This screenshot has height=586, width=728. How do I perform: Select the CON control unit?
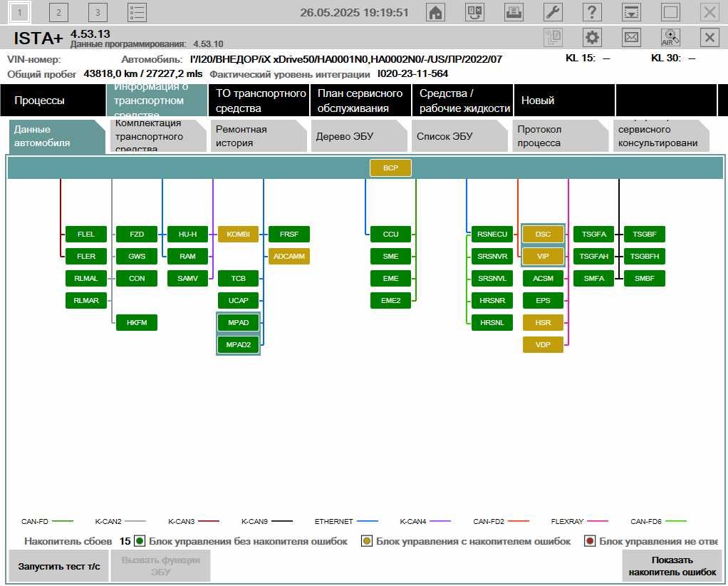click(137, 278)
